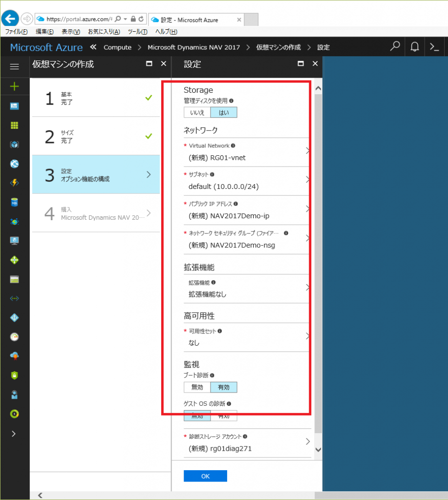Go to Compute breadcrumb link

pos(117,47)
